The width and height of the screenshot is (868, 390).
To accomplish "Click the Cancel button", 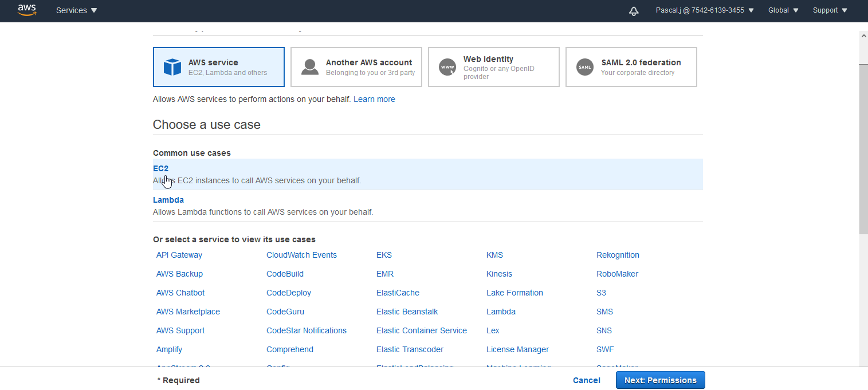I will [587, 380].
